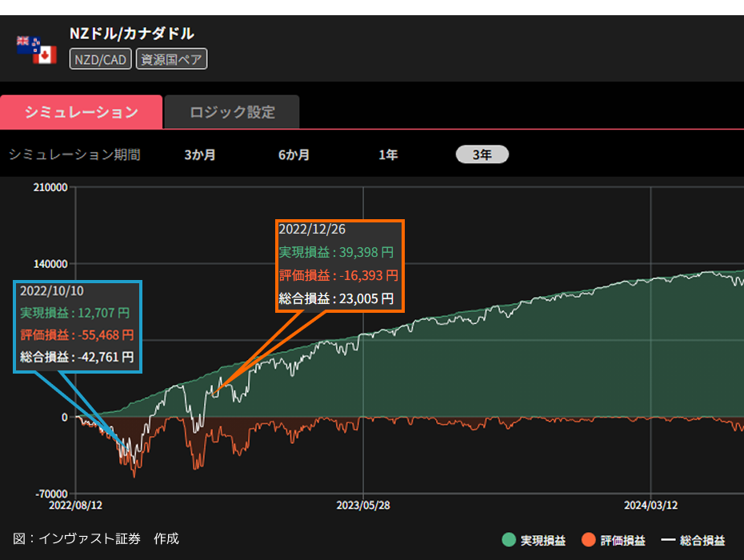Image resolution: width=744 pixels, height=560 pixels.
Task: Toggle the 評価損益 legend orange dot
Action: point(588,539)
